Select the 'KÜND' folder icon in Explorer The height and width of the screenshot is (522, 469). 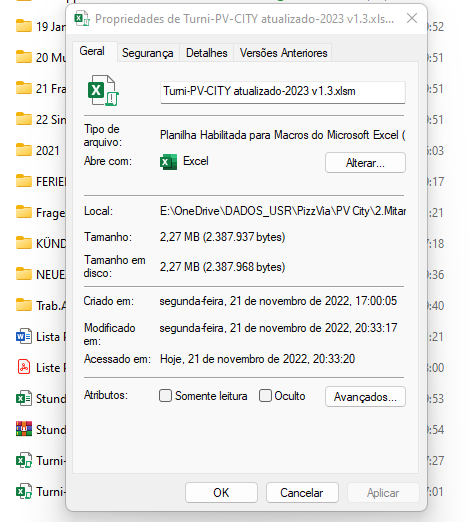pos(24,243)
